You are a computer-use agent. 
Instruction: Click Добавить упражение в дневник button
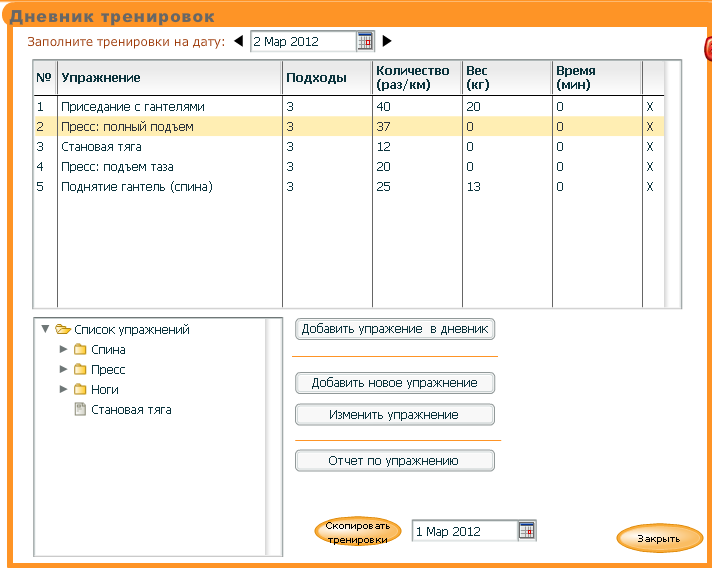pos(395,329)
